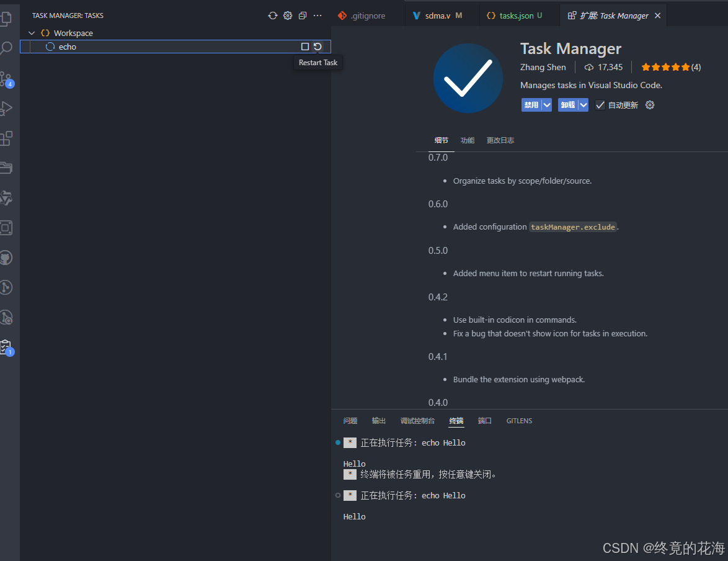Click the 禁用 disable button

(x=531, y=105)
